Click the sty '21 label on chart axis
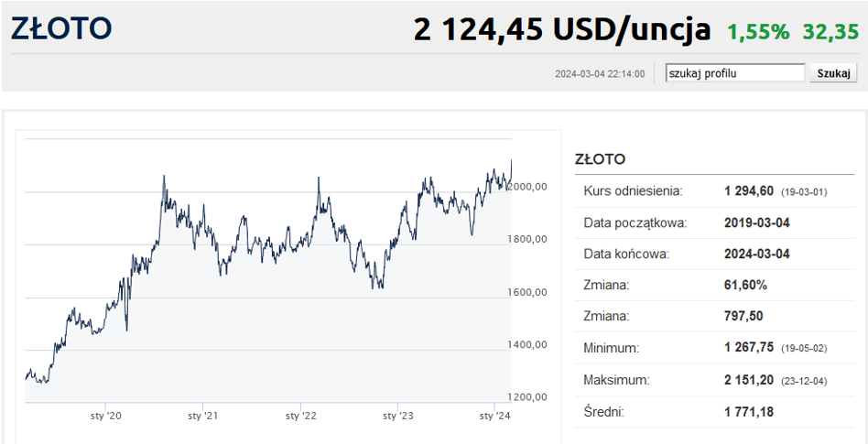 tap(202, 416)
